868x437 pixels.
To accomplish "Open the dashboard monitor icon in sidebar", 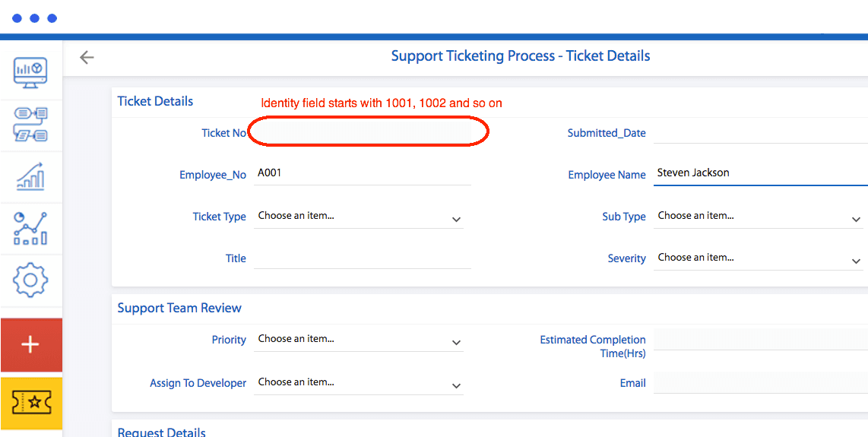I will (30, 71).
